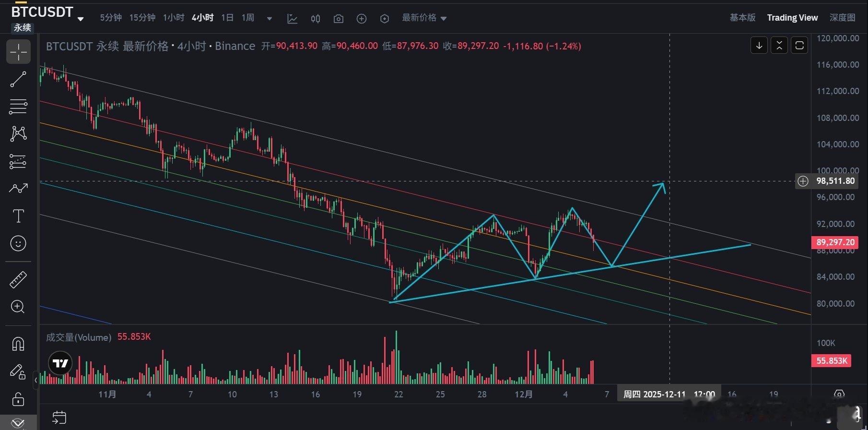This screenshot has height=430, width=868.
Task: Open the emoji sticker tool
Action: (x=18, y=243)
